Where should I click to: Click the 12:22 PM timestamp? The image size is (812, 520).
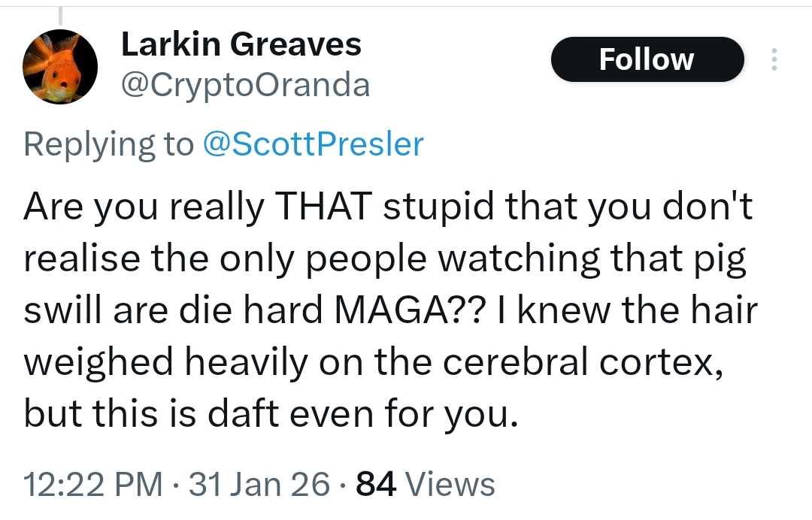coord(93,485)
